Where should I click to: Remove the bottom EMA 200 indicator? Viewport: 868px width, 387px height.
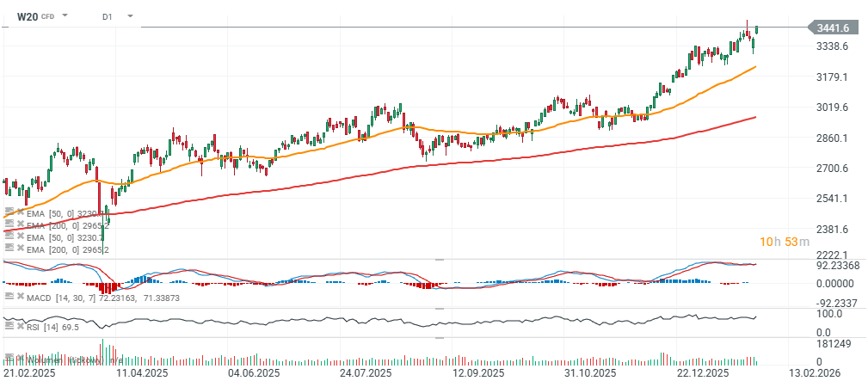tap(19, 249)
